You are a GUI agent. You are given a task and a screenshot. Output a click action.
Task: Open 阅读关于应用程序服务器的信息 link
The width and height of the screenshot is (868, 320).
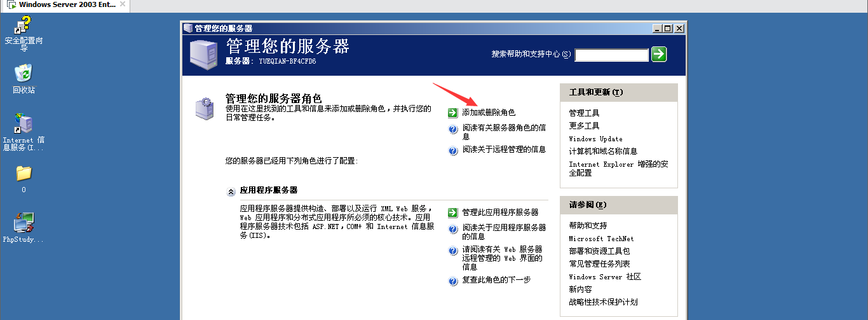[504, 232]
